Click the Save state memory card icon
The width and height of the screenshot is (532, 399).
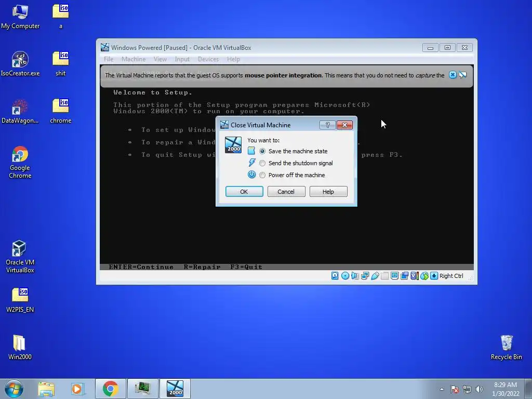coord(251,151)
